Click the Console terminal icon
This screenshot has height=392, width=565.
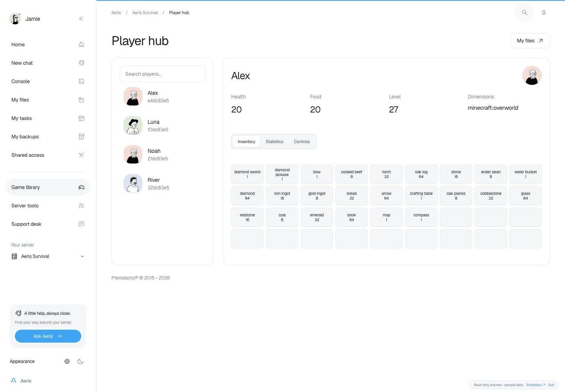[81, 81]
